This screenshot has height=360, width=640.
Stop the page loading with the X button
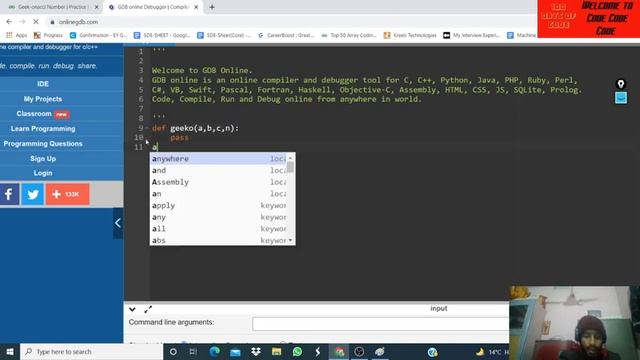(36, 22)
